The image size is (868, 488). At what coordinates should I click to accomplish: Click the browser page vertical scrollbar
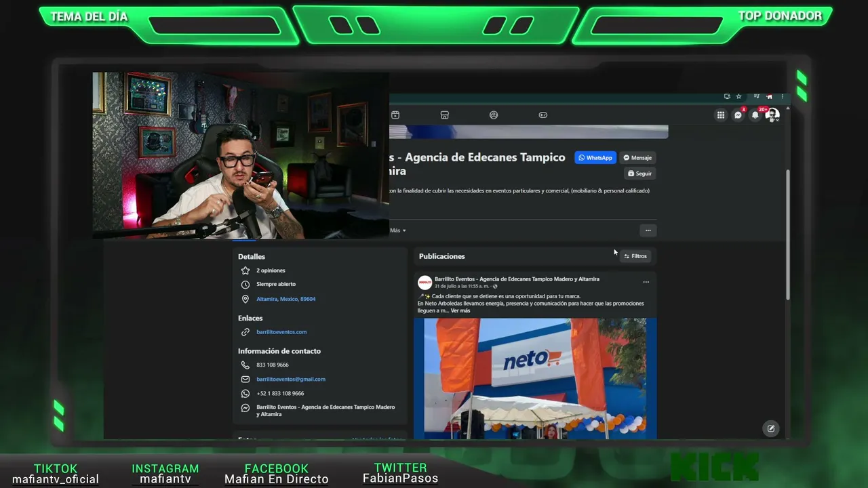tap(787, 234)
